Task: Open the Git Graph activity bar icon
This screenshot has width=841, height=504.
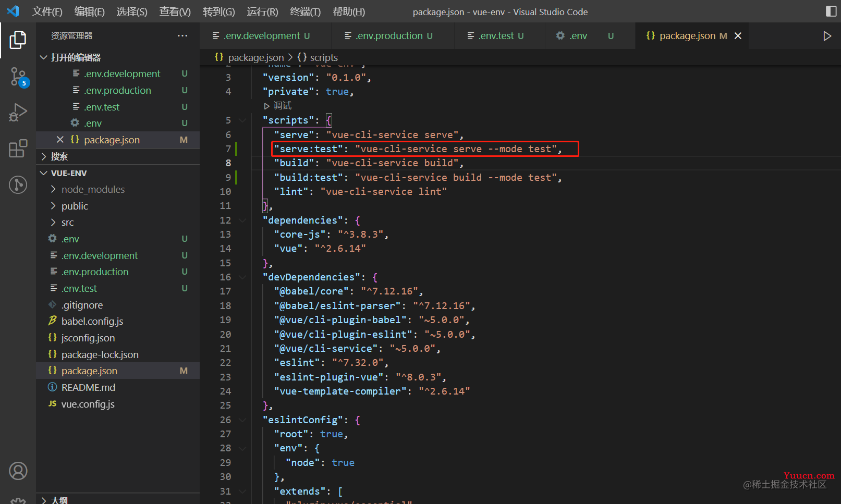Action: point(18,185)
